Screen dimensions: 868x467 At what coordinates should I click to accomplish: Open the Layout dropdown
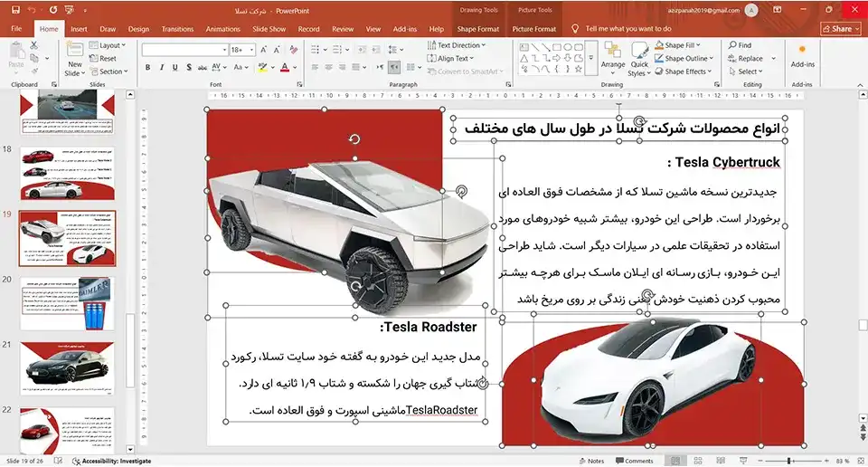[x=108, y=45]
